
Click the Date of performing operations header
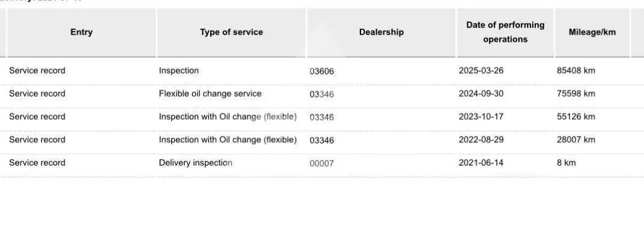[x=505, y=32]
